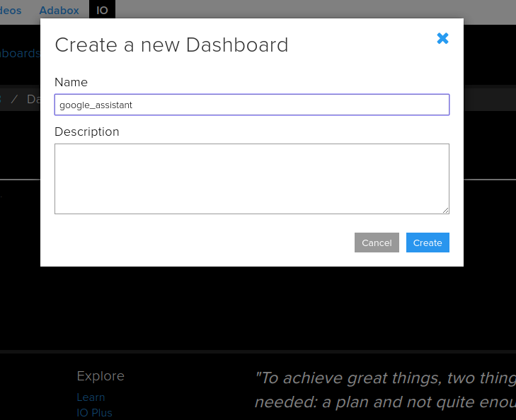Click the Description box resize handle
Viewport: 516px width, 420px height.
point(446,210)
